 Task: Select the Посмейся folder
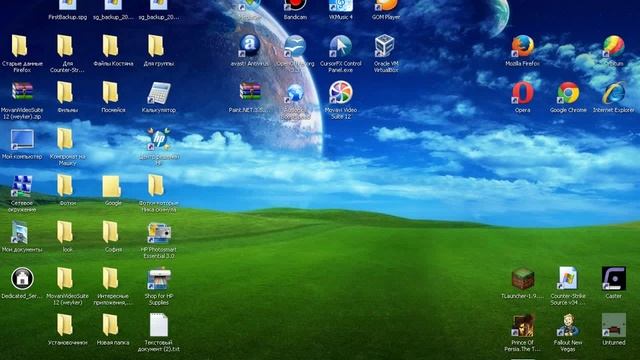(x=111, y=92)
